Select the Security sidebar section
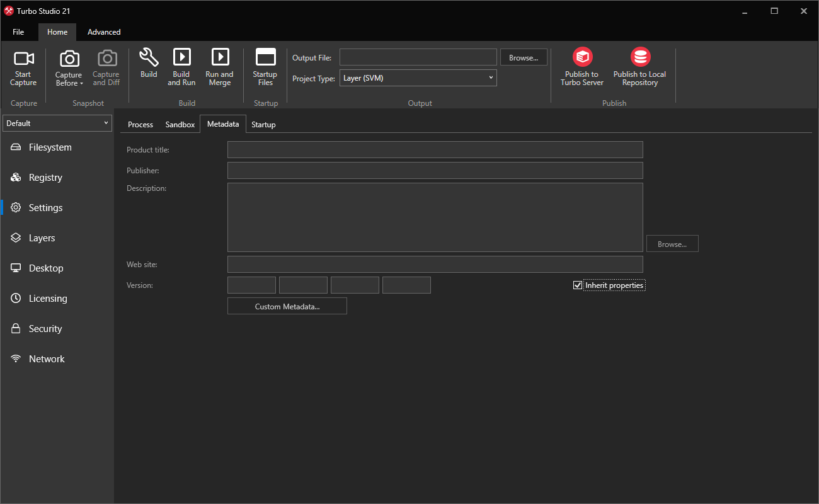 point(45,328)
